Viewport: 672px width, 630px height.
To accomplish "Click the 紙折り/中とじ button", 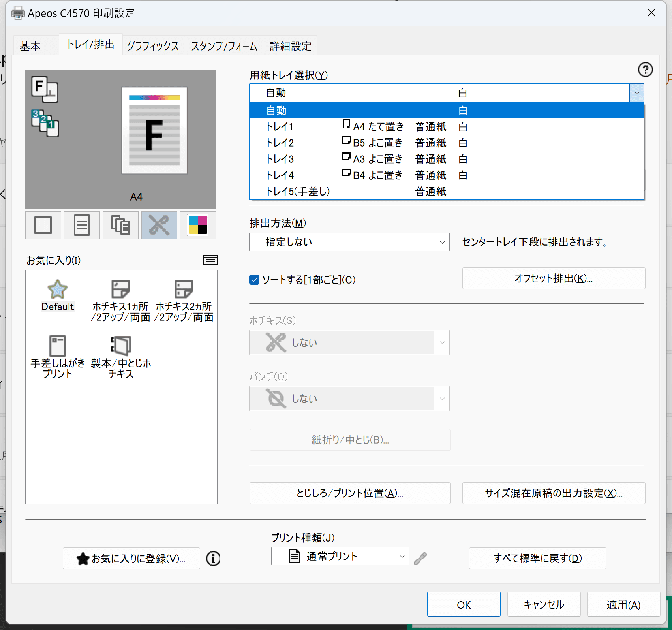I will point(350,440).
